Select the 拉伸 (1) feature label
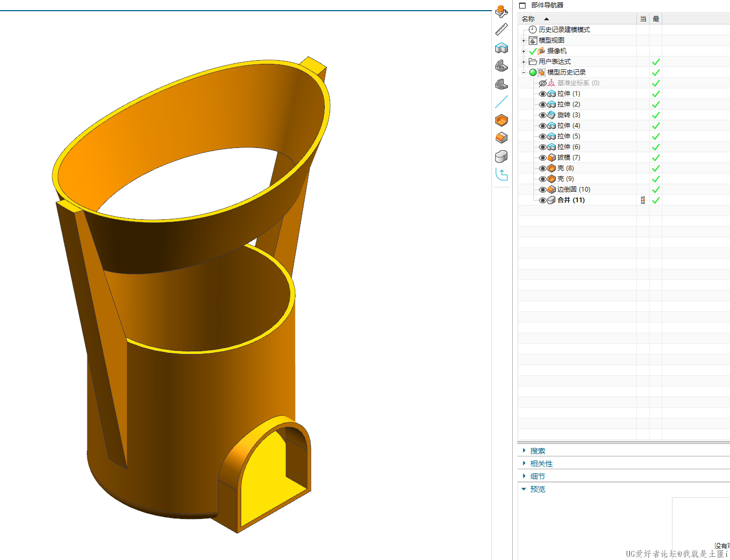This screenshot has height=560, width=730. 569,94
